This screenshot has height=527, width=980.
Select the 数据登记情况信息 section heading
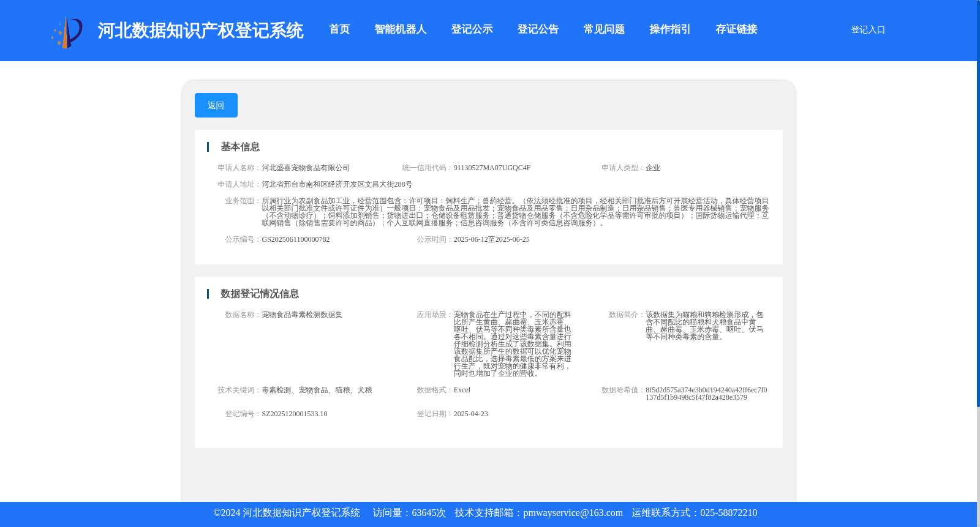coord(260,294)
